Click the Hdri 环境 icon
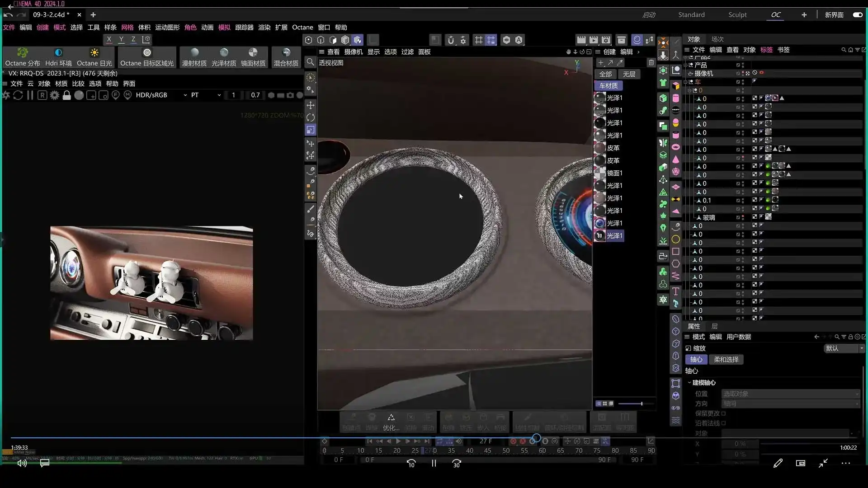 58,53
